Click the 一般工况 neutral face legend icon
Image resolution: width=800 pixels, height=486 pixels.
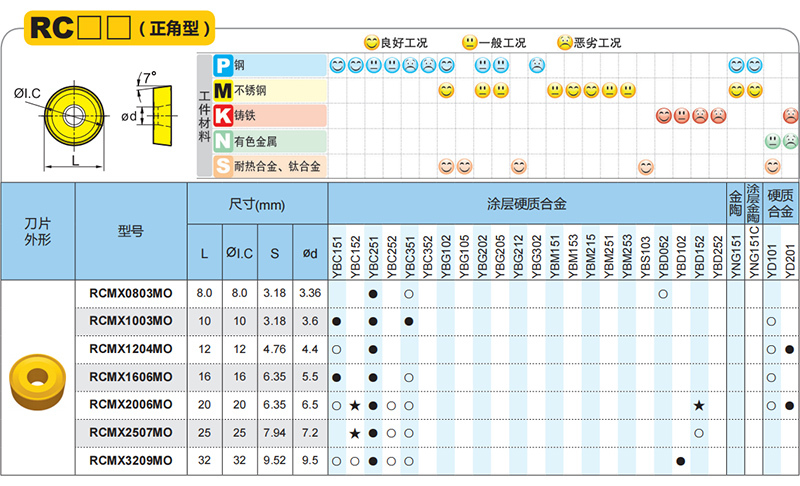tap(469, 42)
